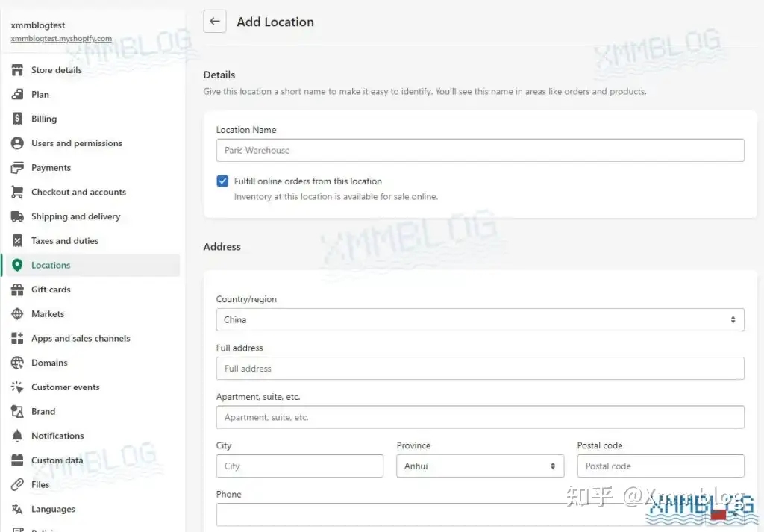Open the Domains settings page
The height and width of the screenshot is (532, 764).
(49, 363)
